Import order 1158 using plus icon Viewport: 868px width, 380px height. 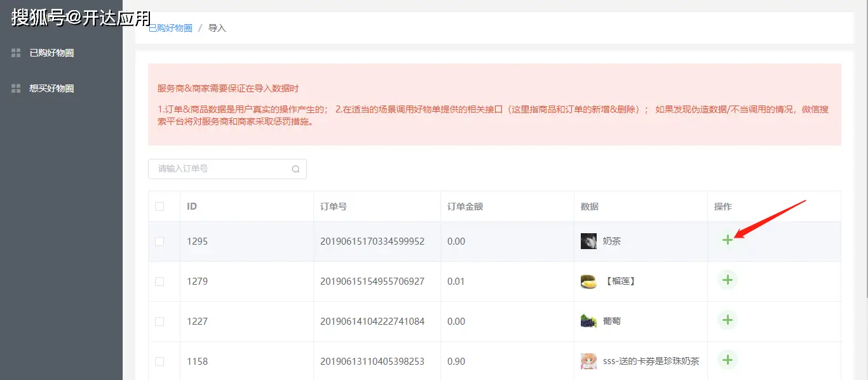[x=728, y=360]
